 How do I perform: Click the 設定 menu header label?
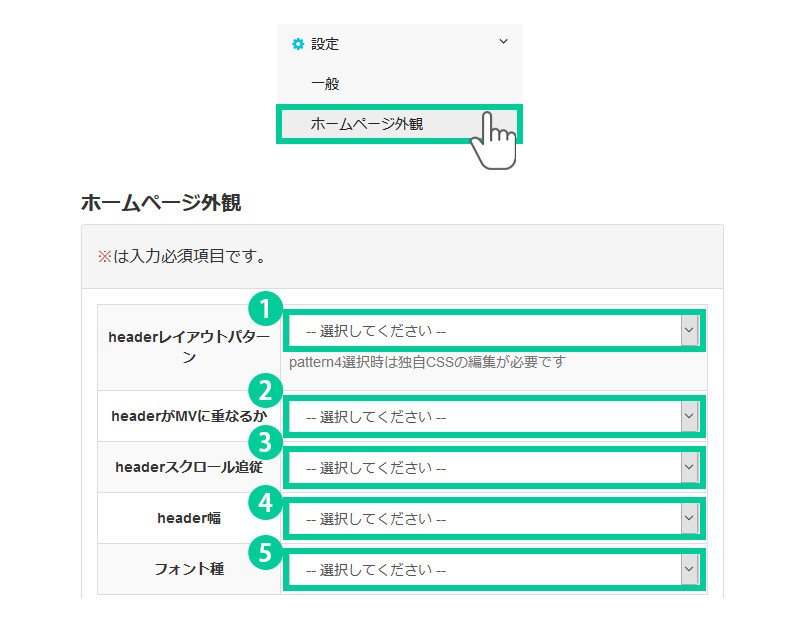(x=325, y=44)
